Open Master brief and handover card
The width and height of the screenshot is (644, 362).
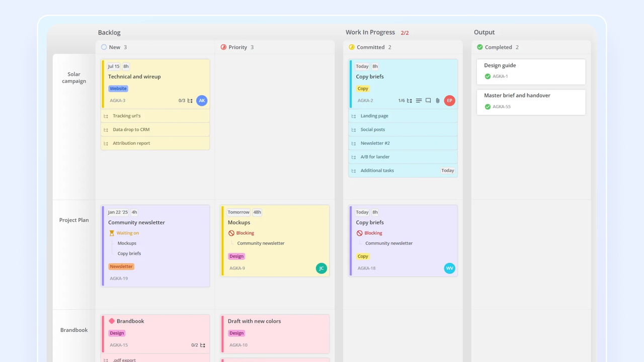531,102
